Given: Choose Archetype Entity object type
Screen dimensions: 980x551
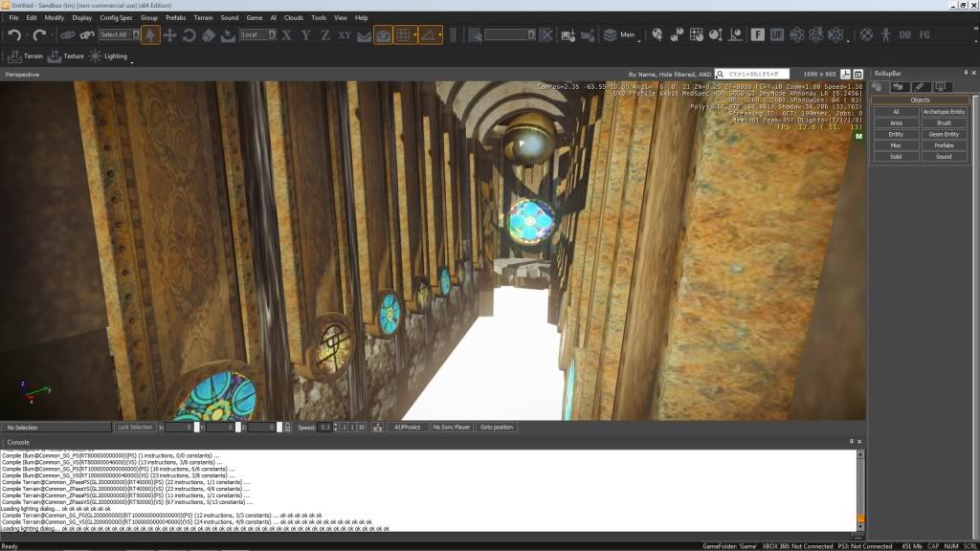Looking at the screenshot, I should click(944, 112).
